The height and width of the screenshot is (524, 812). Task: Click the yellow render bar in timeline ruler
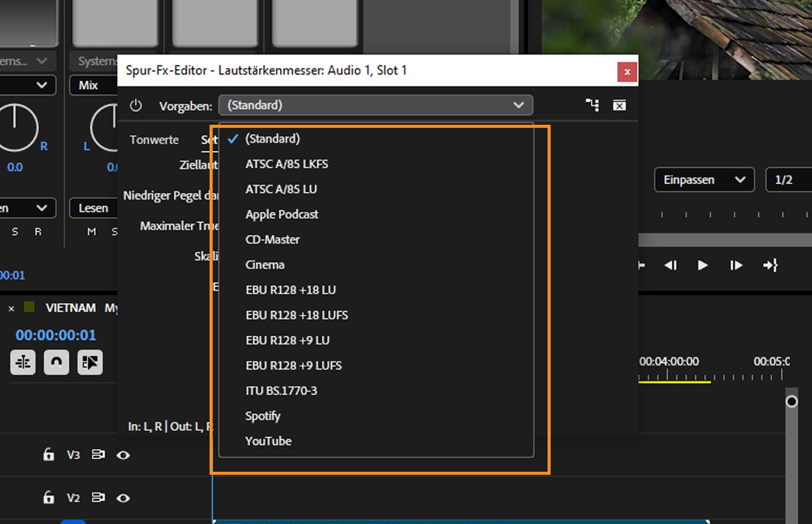(674, 381)
